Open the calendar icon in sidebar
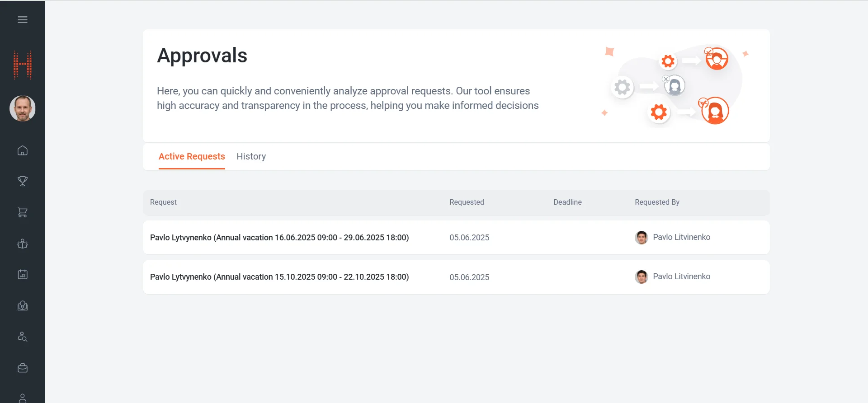This screenshot has width=868, height=403. pos(23,274)
